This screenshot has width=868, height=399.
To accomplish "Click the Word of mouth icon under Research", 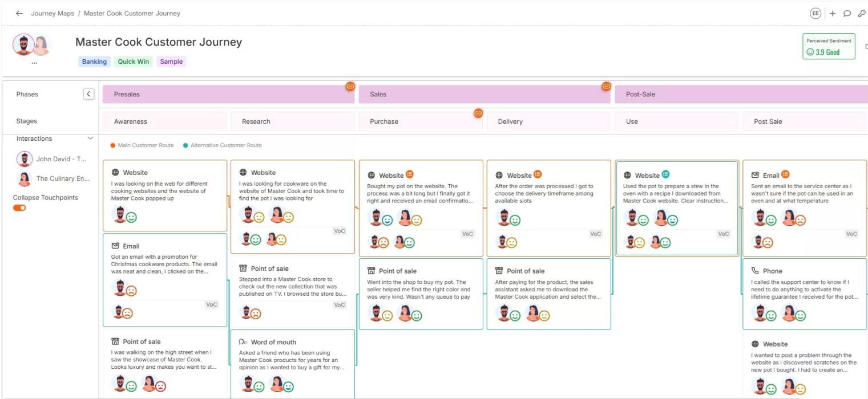I will pyautogui.click(x=242, y=341).
